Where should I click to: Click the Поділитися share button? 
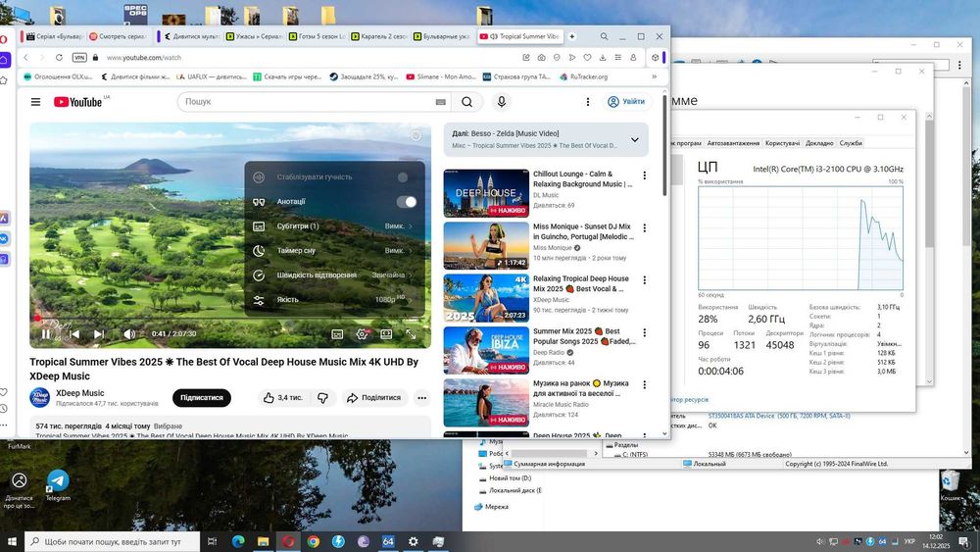tap(374, 398)
